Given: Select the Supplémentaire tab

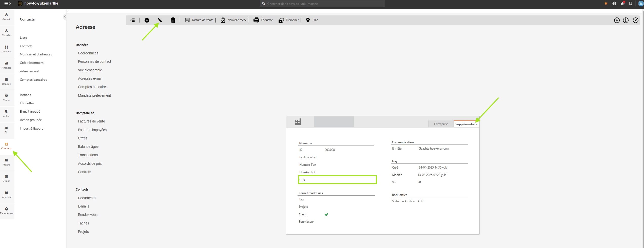Looking at the screenshot, I should (466, 124).
